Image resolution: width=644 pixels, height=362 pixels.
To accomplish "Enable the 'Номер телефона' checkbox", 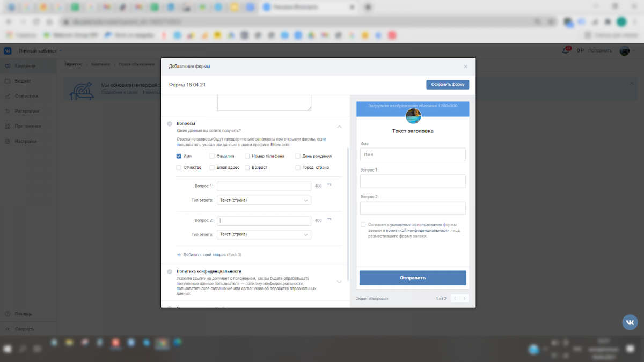I will [247, 156].
